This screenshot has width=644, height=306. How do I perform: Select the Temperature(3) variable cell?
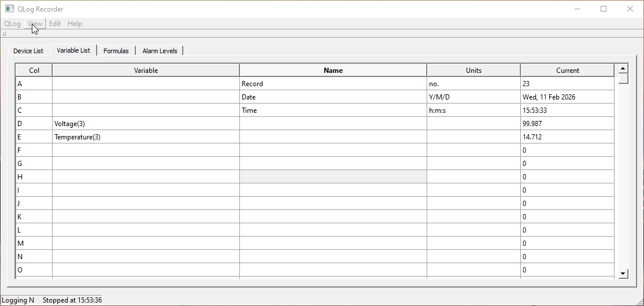coord(146,137)
